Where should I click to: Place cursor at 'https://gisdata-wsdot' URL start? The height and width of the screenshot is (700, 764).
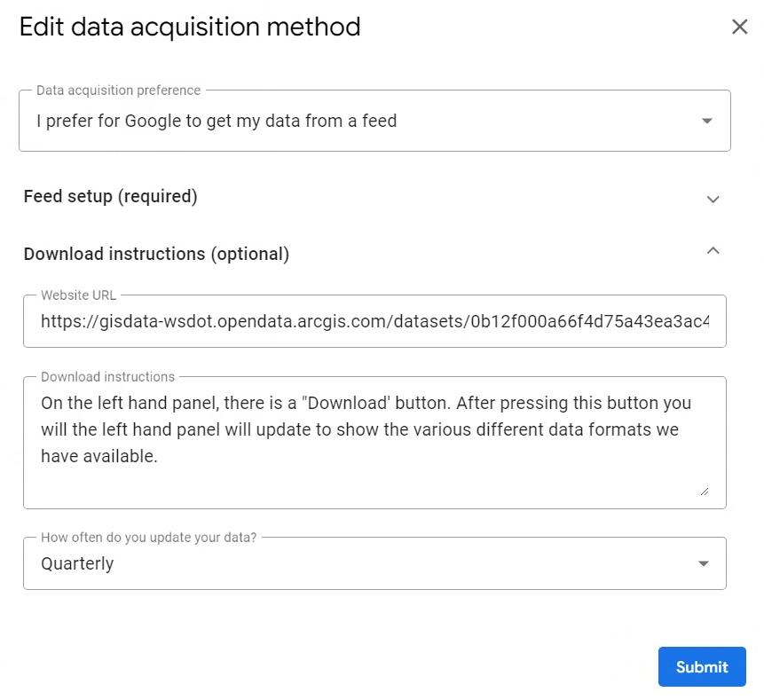(x=43, y=321)
